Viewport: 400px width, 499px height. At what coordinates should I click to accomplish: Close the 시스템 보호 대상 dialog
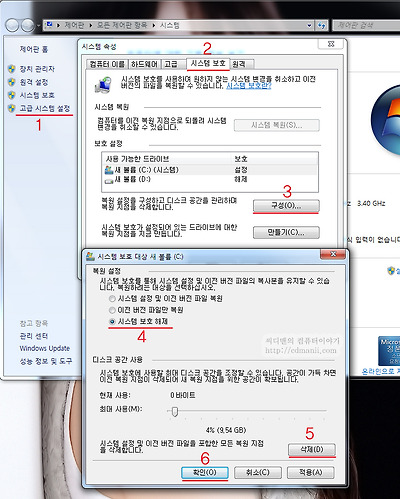(333, 254)
